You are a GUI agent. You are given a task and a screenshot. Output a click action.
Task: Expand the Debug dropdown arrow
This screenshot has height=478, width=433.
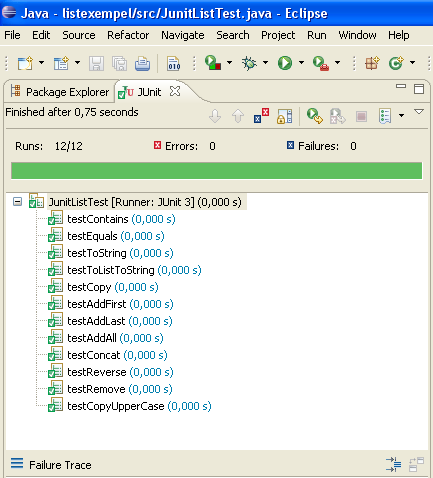click(265, 62)
